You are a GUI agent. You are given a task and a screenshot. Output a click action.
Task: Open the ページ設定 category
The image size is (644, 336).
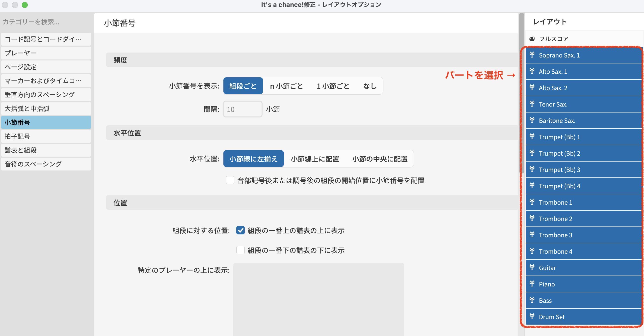[x=46, y=67]
